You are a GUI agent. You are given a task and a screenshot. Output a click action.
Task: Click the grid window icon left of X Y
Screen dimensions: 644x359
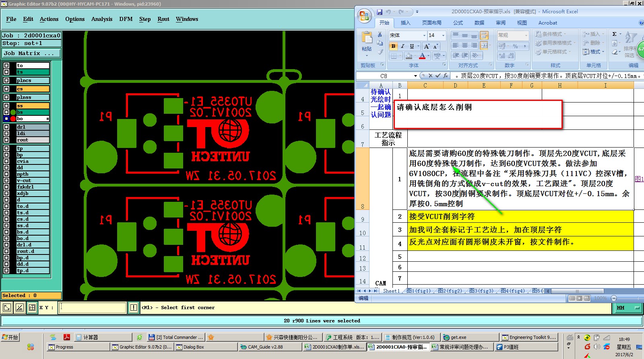tap(32, 308)
